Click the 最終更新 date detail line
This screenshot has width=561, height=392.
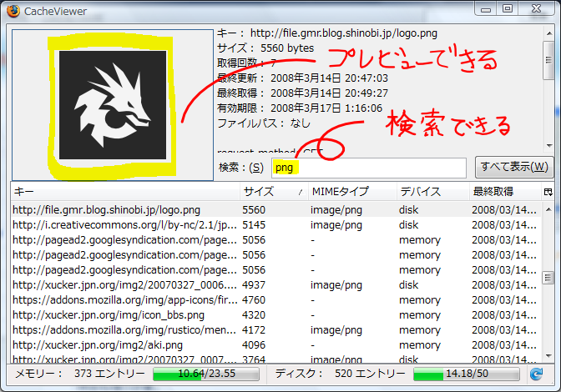[x=302, y=78]
